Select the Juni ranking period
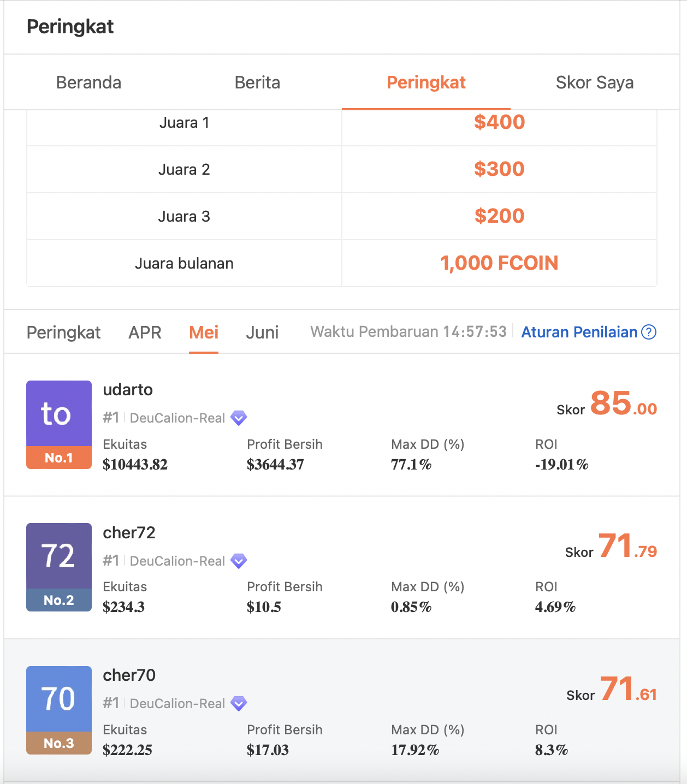The width and height of the screenshot is (687, 784). [x=262, y=332]
